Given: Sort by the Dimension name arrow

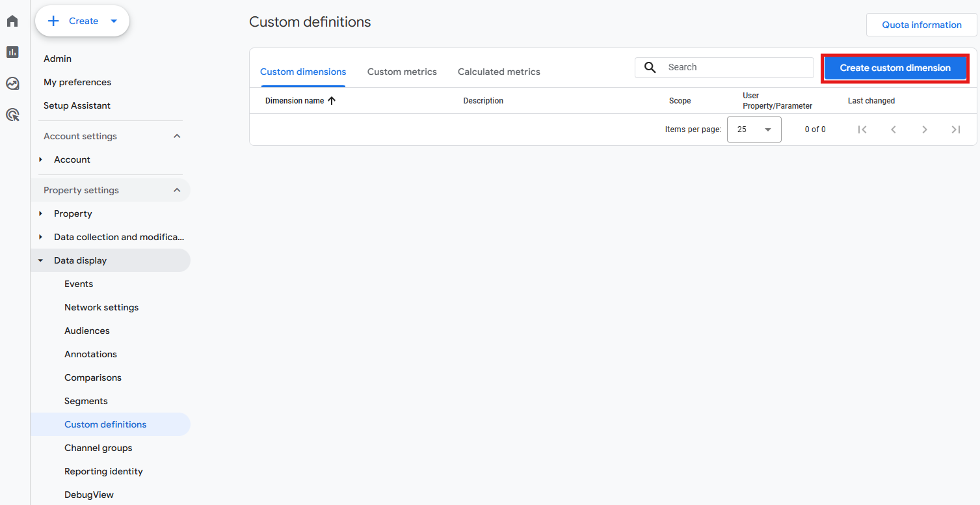Looking at the screenshot, I should [332, 101].
